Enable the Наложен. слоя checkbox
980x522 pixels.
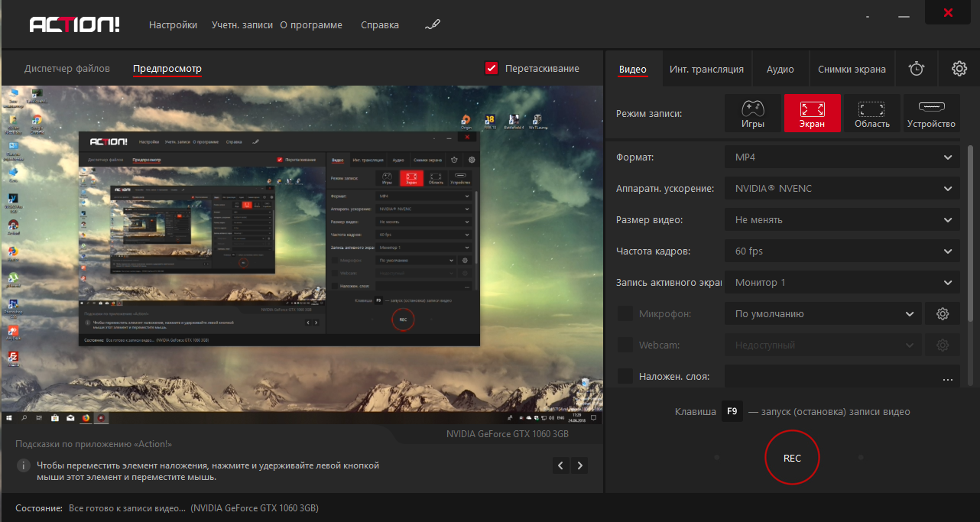(625, 376)
